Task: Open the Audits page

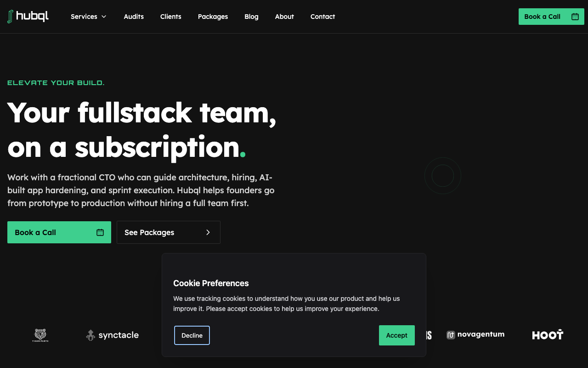Action: [x=134, y=17]
